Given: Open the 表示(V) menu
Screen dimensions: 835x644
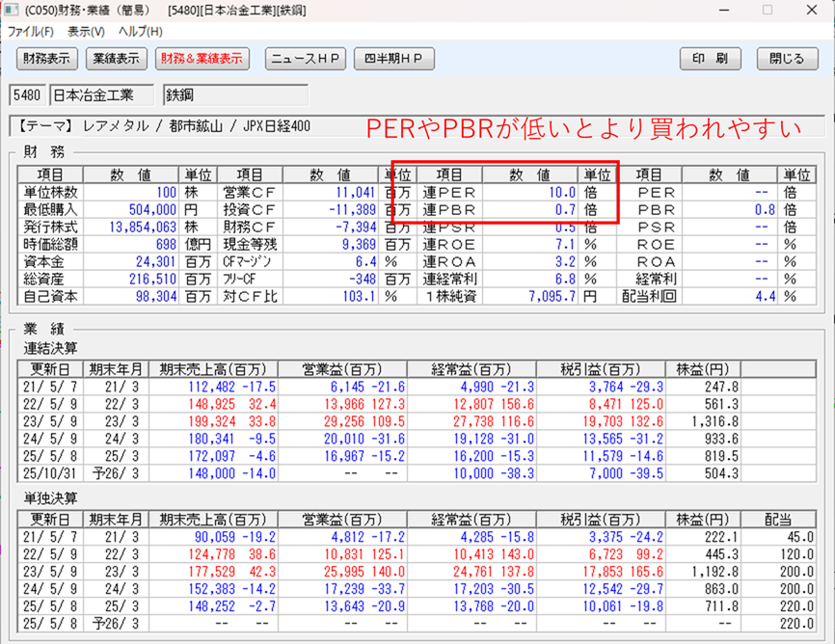Looking at the screenshot, I should (x=86, y=32).
